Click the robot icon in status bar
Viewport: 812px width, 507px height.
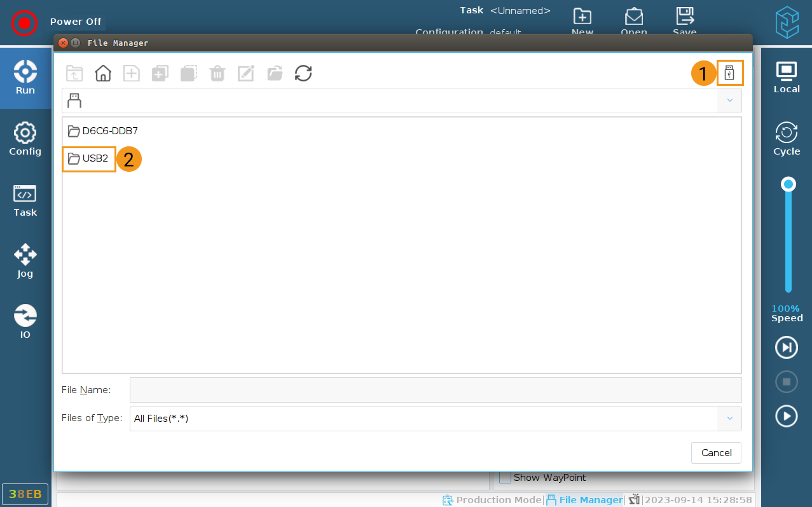[x=634, y=500]
